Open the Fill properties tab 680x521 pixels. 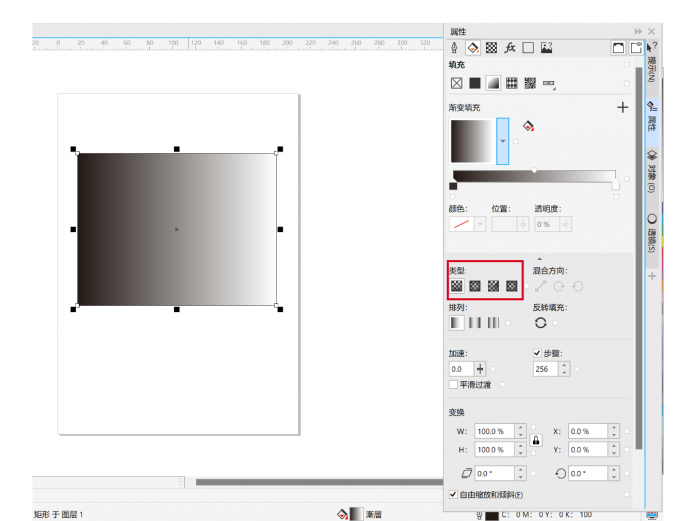pyautogui.click(x=473, y=48)
